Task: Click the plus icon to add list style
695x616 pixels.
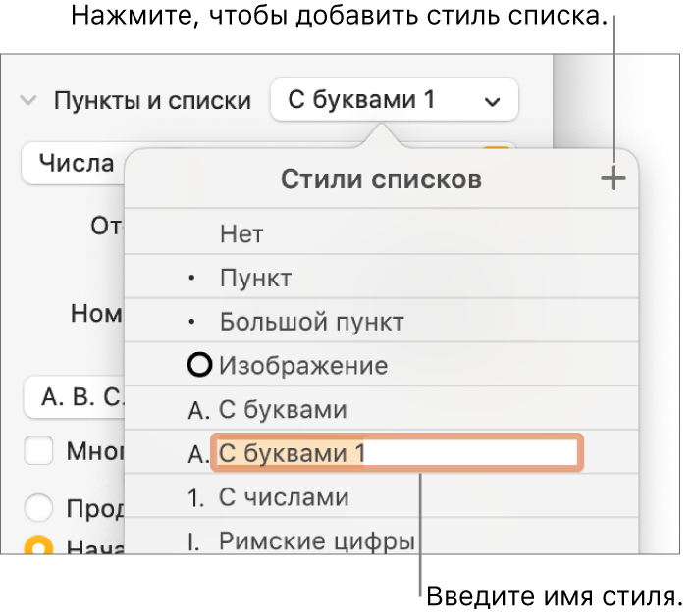Action: coord(614,179)
